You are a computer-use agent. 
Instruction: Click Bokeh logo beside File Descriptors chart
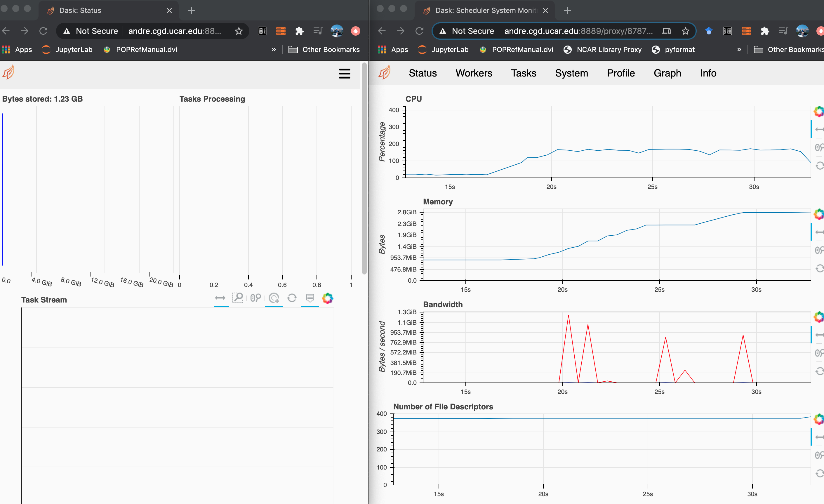(x=819, y=419)
